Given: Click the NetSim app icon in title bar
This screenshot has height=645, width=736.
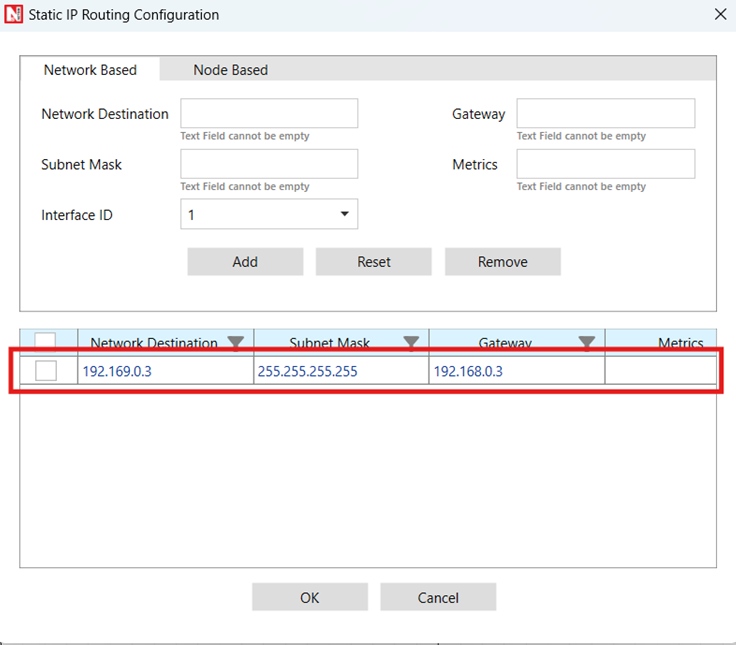Looking at the screenshot, I should coord(14,15).
